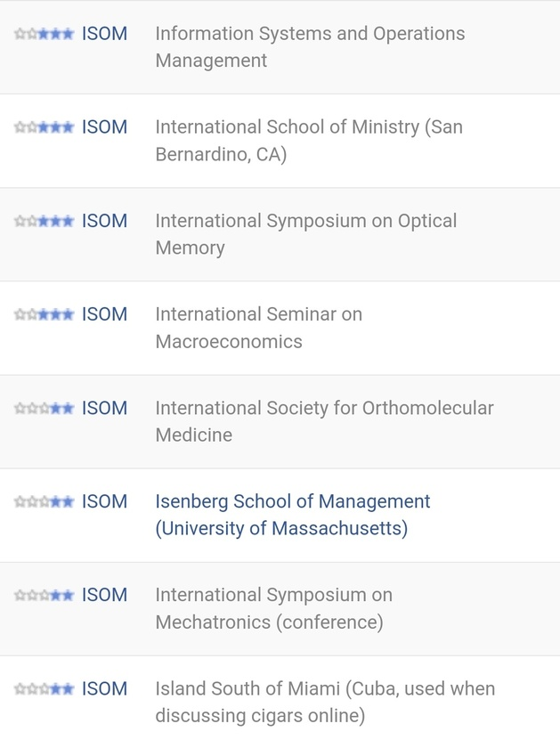Select ISOM acronym for Island South of Miami

(104, 689)
